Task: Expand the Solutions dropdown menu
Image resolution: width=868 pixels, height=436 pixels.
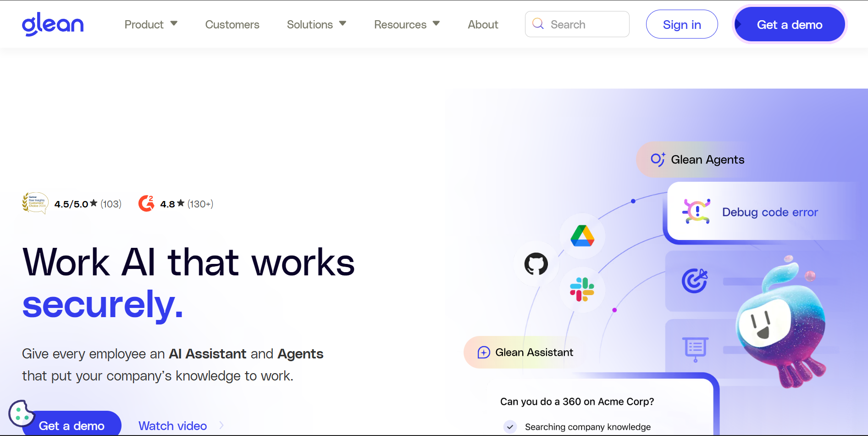Action: (x=316, y=24)
